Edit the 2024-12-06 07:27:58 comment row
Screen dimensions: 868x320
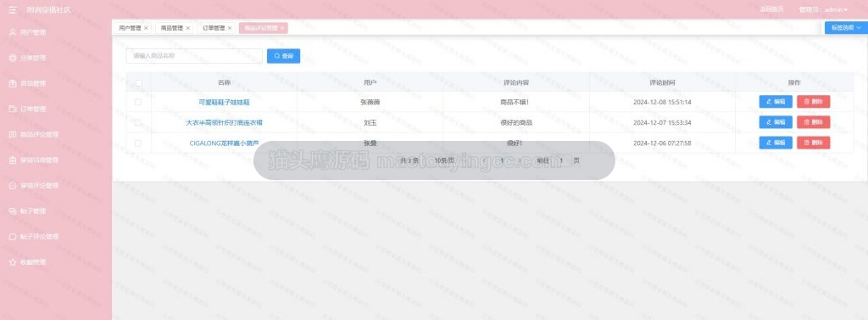pyautogui.click(x=776, y=143)
